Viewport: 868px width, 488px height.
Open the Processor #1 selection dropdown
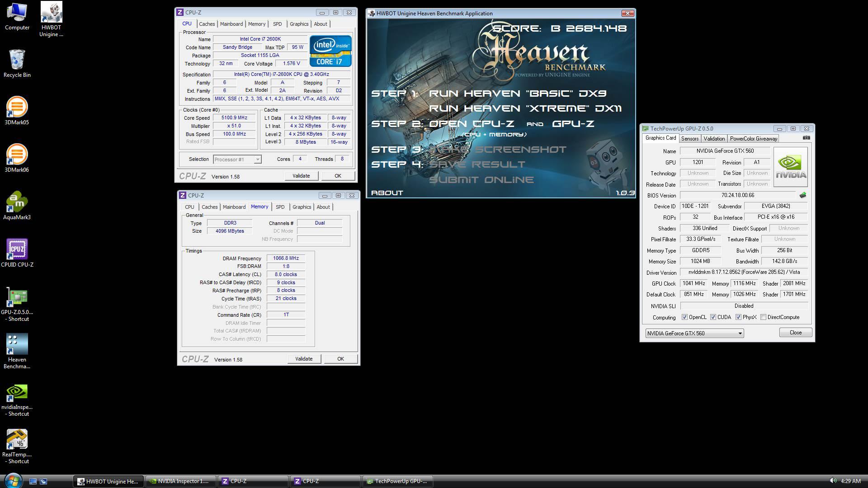click(x=237, y=159)
